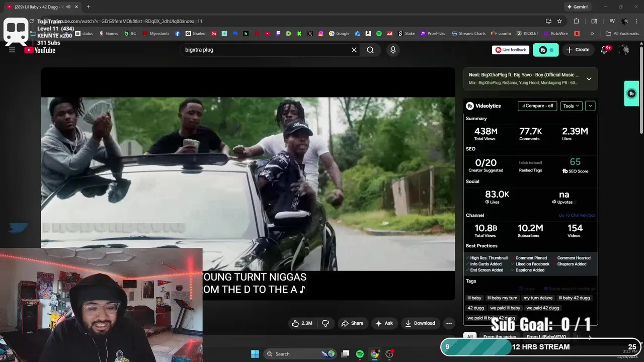Open the Chrome extensions puzzle icon

577,21
